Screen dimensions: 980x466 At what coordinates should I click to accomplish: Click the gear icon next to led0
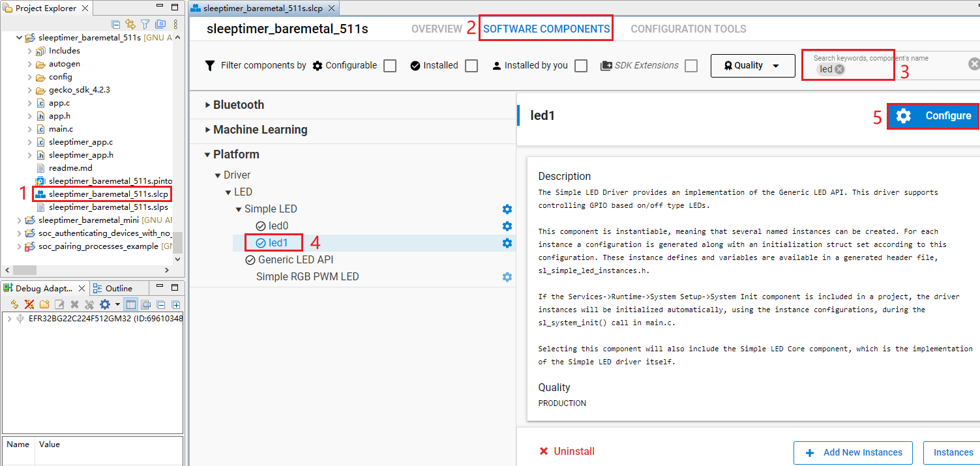(x=507, y=226)
